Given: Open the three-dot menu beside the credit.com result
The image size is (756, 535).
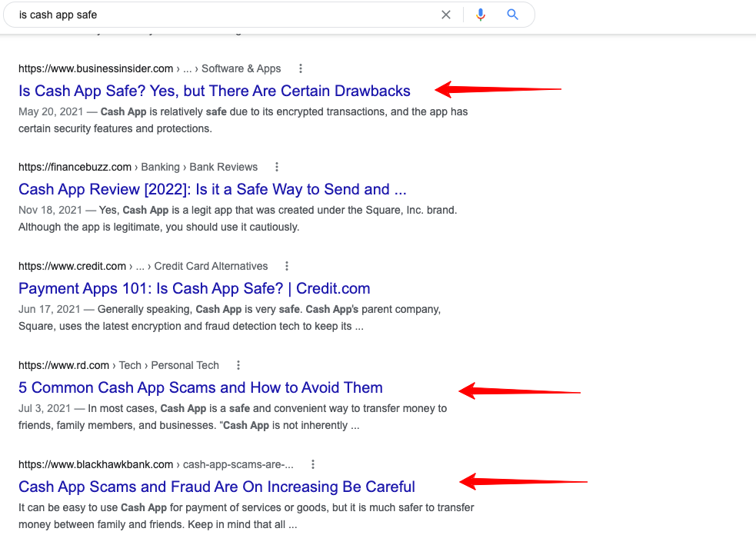Looking at the screenshot, I should click(287, 266).
